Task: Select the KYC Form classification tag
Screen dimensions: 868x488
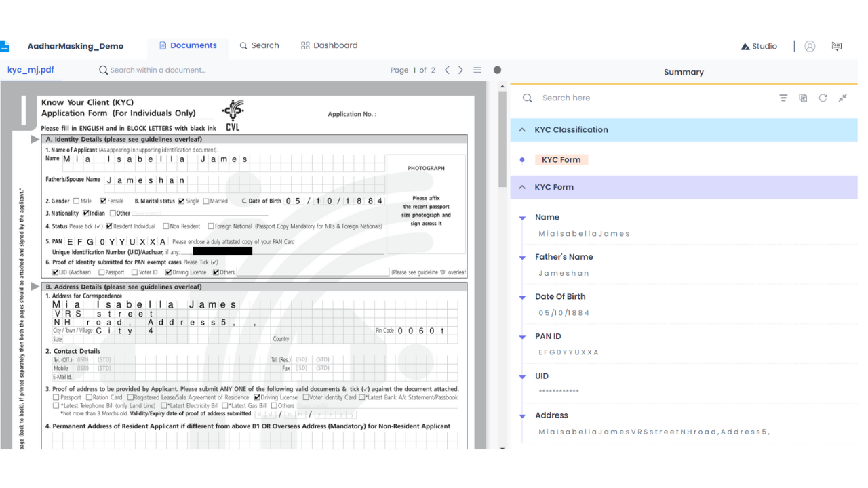Action: click(561, 159)
